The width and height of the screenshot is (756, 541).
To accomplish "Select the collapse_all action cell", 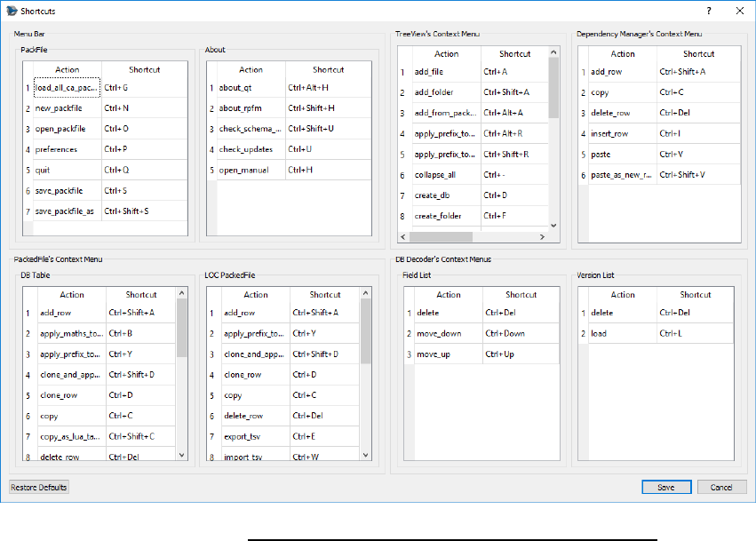I will tap(447, 174).
